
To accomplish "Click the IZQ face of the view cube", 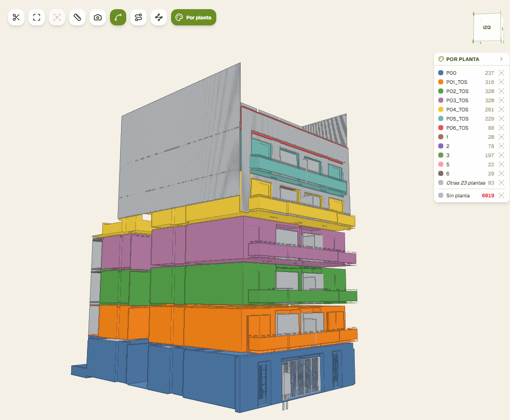I will pyautogui.click(x=487, y=27).
